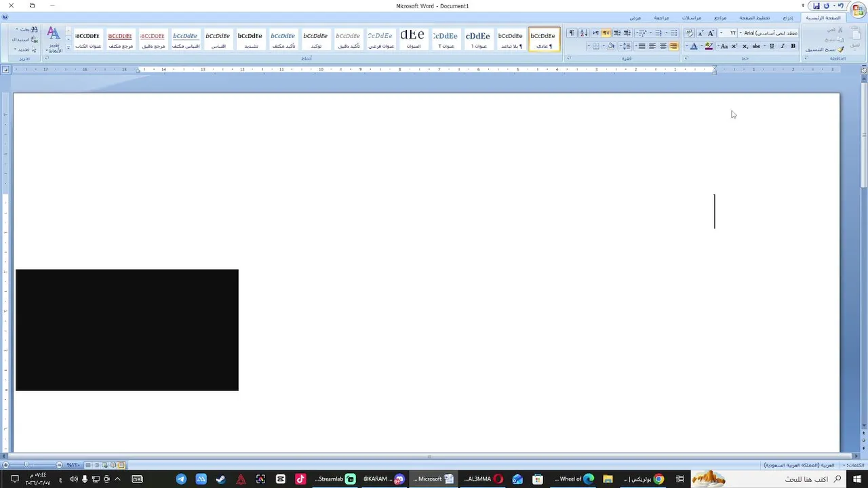The width and height of the screenshot is (868, 488).
Task: Click the Shrink Font button
Action: tap(701, 33)
